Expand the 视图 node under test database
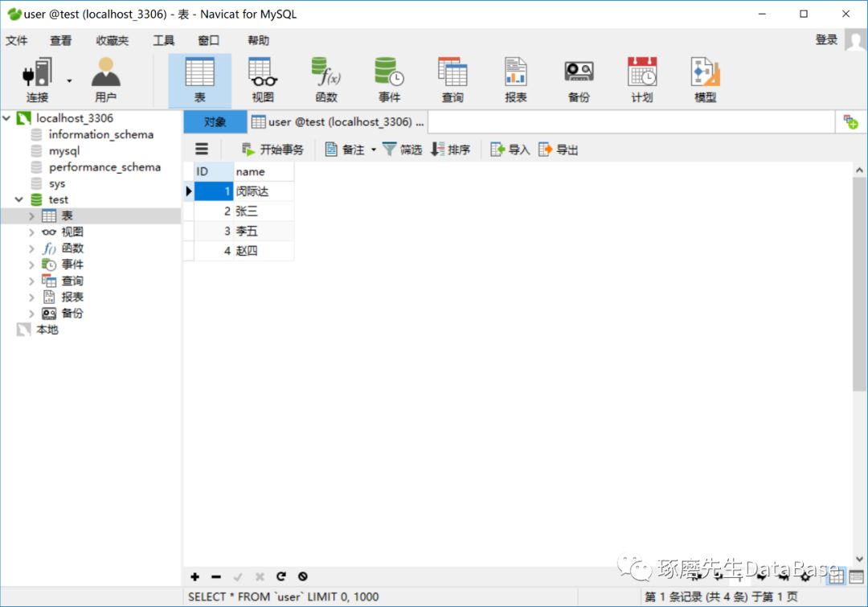 31,232
